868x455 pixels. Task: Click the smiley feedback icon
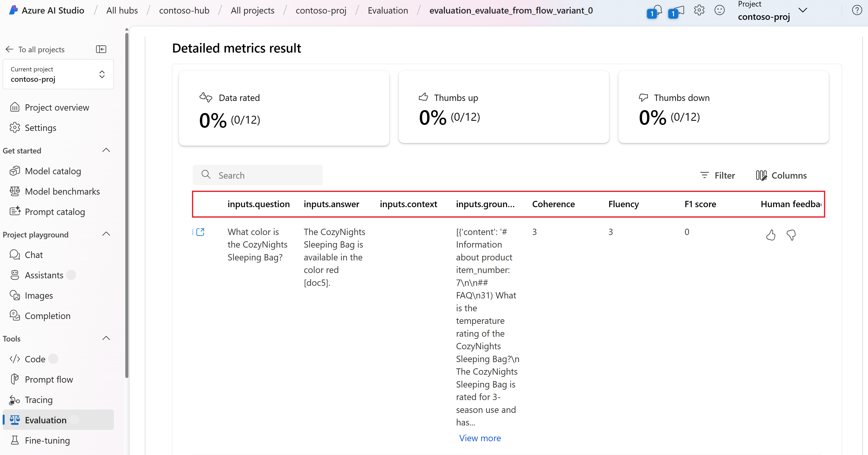719,10
